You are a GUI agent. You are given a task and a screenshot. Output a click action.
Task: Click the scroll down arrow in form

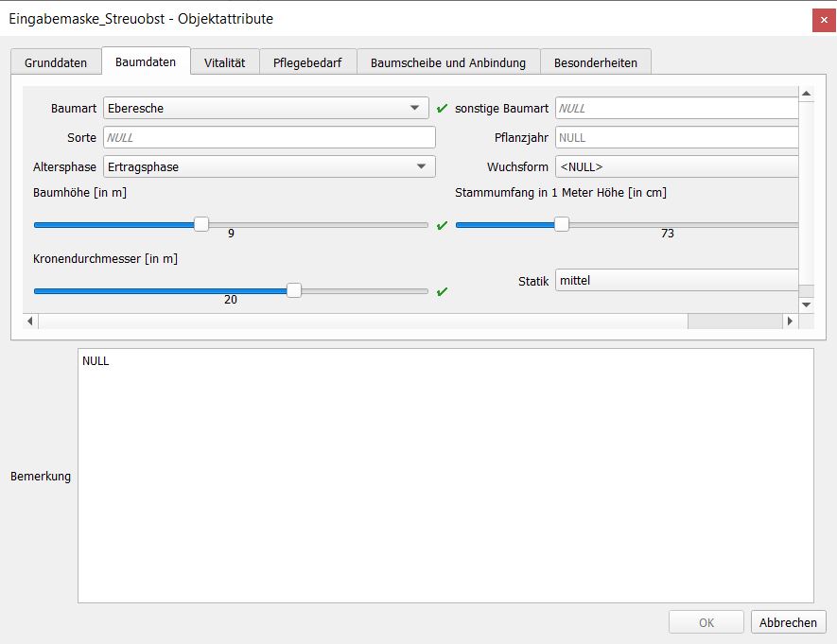point(806,305)
